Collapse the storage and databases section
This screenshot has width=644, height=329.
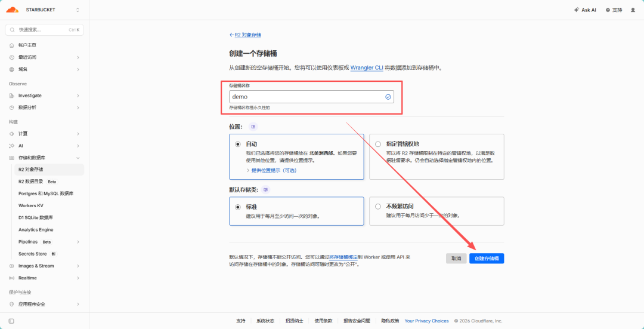coord(78,158)
